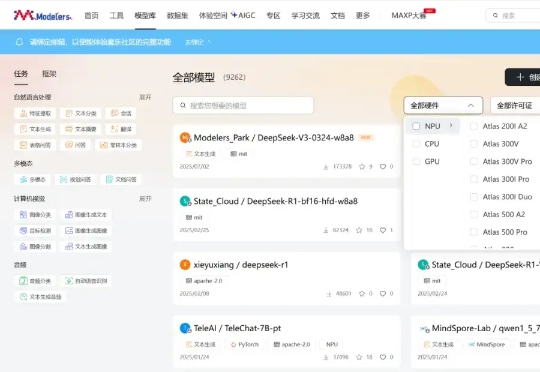Tick the Atlas 500 Pro checkbox
This screenshot has width=540, height=372.
[474, 232]
